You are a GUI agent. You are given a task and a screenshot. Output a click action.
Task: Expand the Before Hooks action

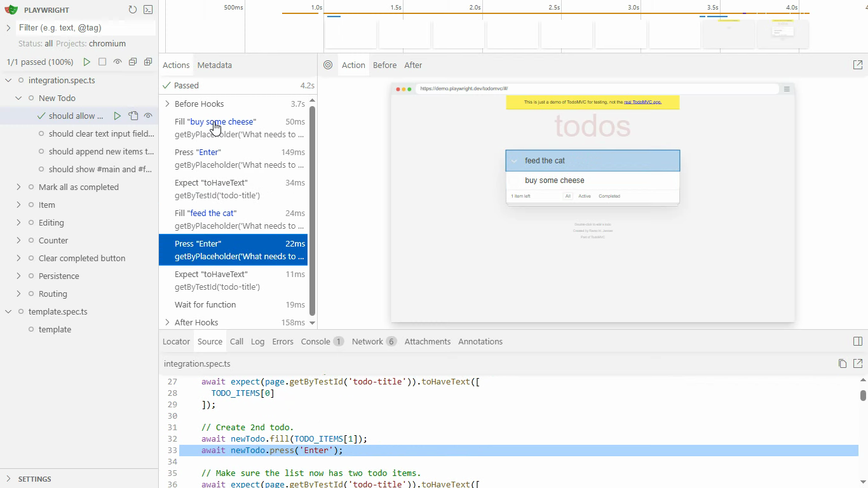click(167, 104)
